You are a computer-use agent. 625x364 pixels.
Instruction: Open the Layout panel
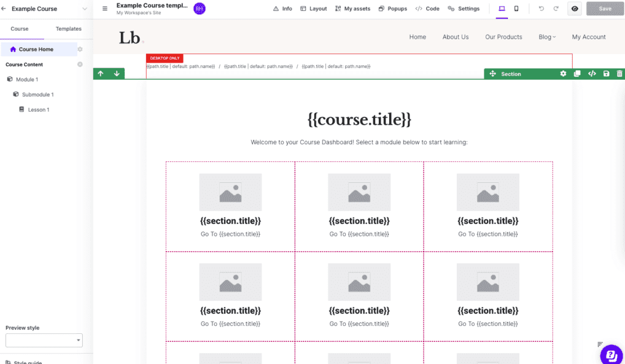coord(313,9)
